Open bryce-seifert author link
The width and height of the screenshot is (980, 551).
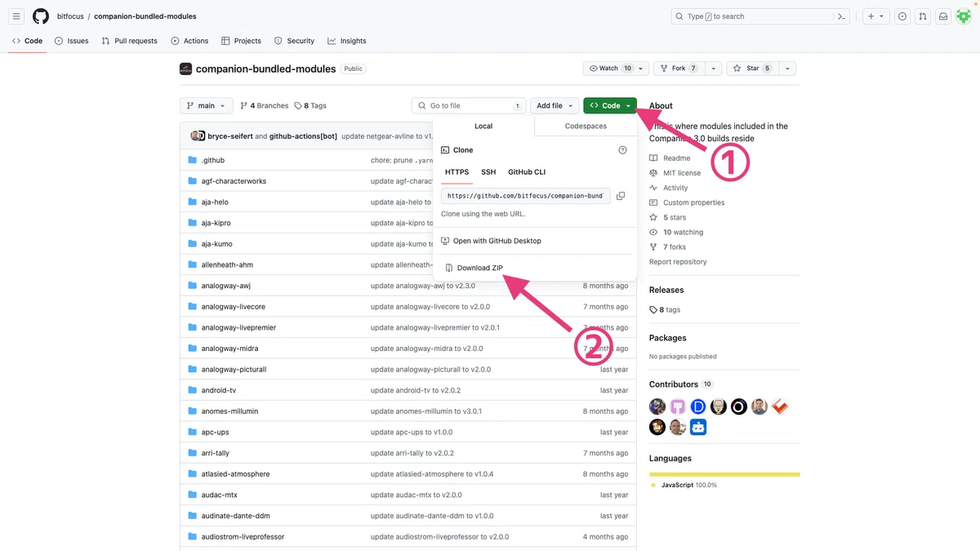229,136
